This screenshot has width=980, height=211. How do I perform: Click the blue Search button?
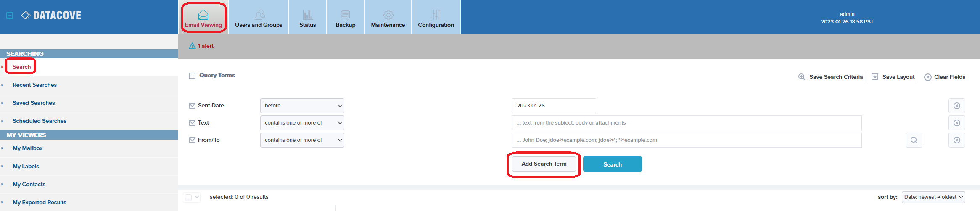[612, 164]
